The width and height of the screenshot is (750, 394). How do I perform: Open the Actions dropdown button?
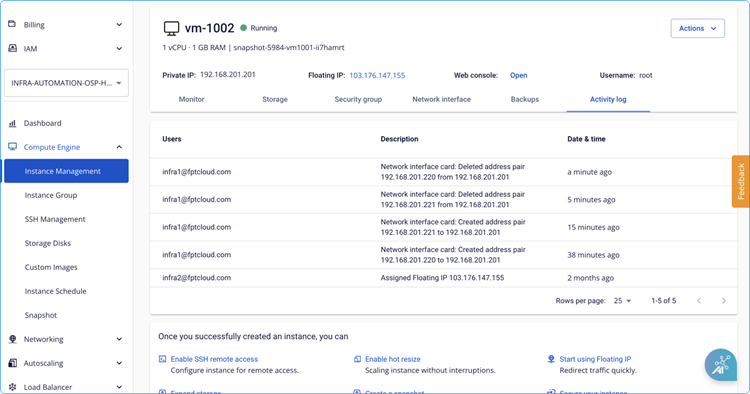[x=697, y=28]
